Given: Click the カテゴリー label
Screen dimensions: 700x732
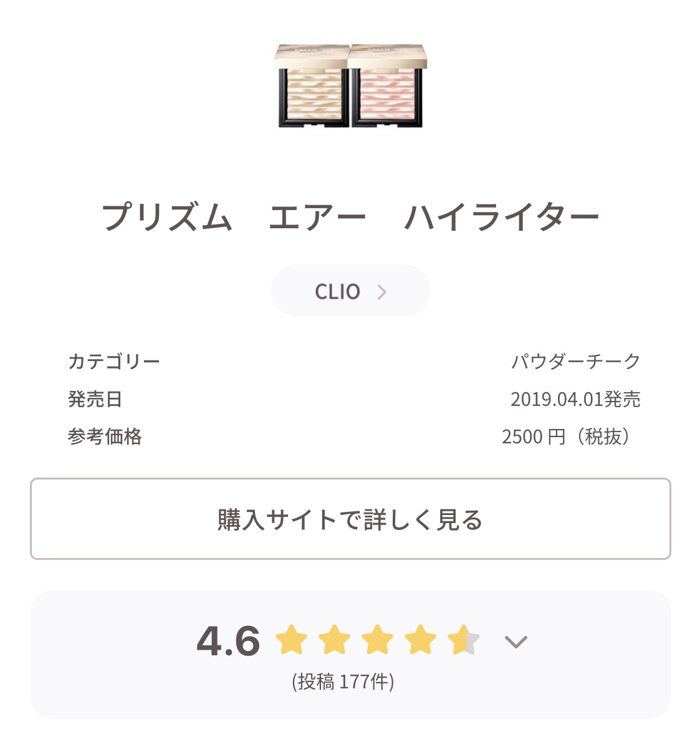Looking at the screenshot, I should (x=114, y=362).
